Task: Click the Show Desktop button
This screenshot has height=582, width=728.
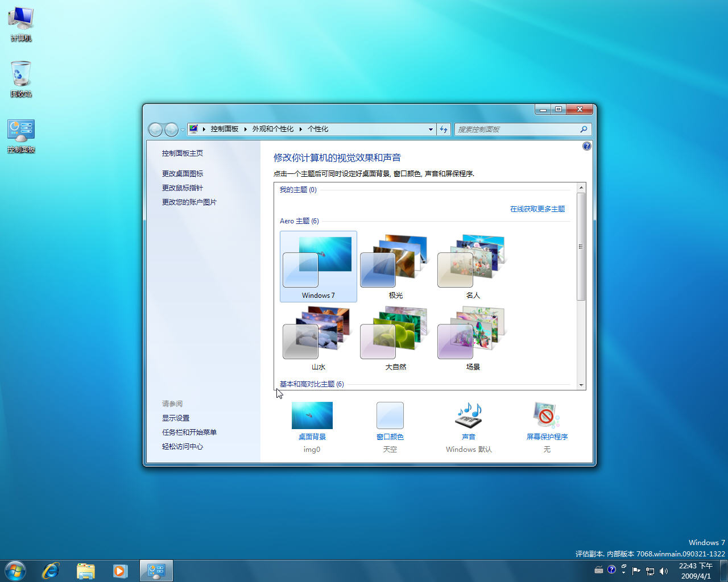Action: tap(724, 571)
